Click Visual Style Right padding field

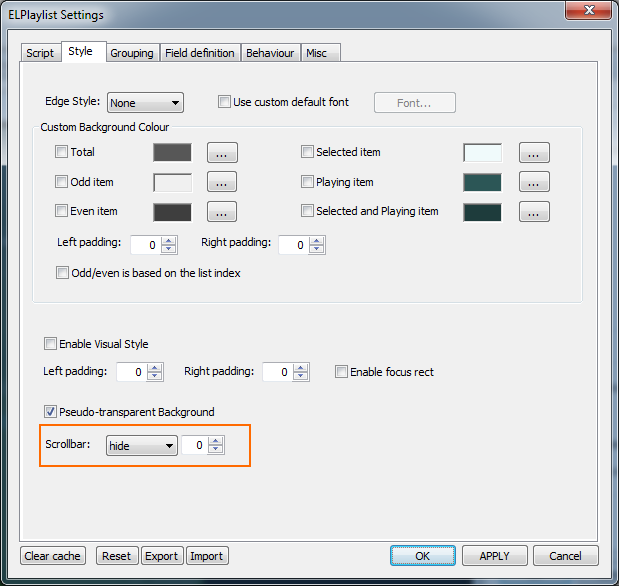click(x=278, y=372)
